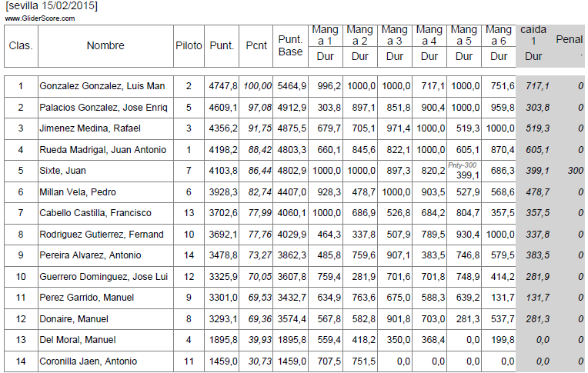Click the Punt. Base column header
This screenshot has height=373, width=588.
(290, 45)
